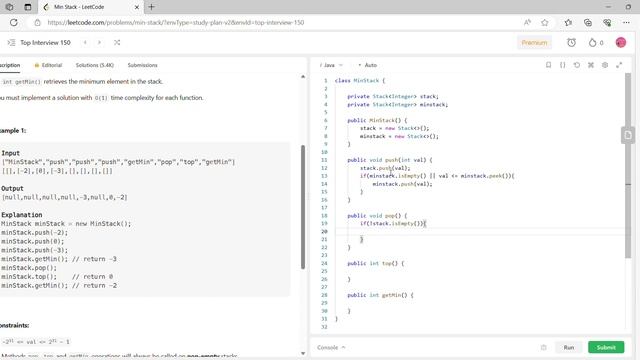This screenshot has width=640, height=360.
Task: Click the 'Output' heading in example
Action: point(12,188)
